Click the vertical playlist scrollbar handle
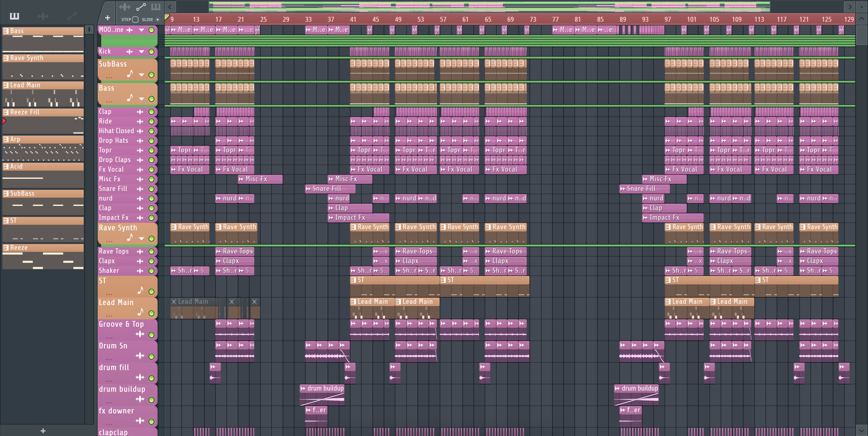Image resolution: width=868 pixels, height=436 pixels. tap(862, 35)
